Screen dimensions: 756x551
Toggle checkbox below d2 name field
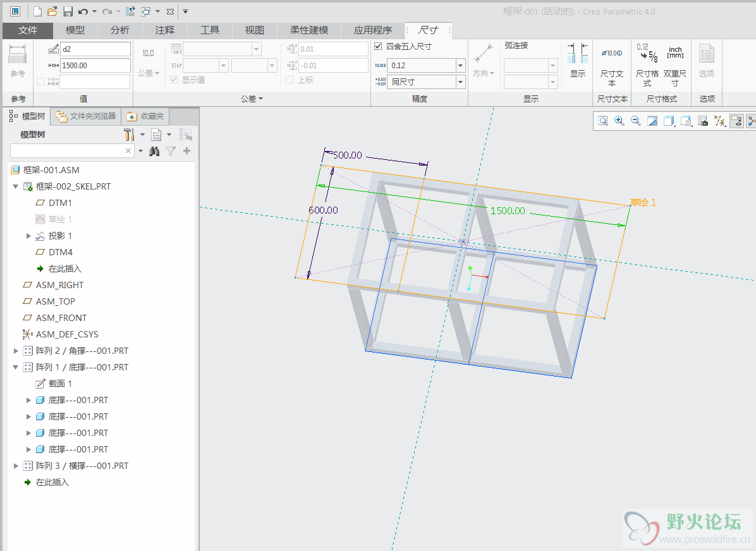point(40,82)
